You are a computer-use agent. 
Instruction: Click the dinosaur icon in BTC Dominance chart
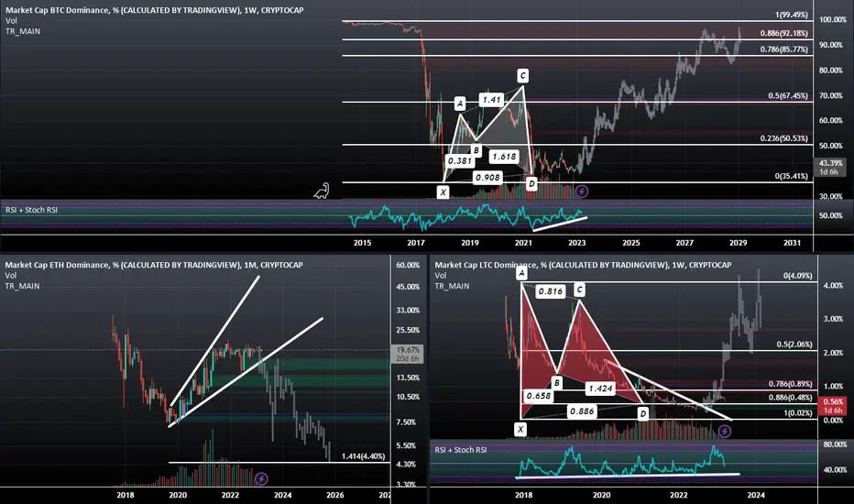[322, 191]
